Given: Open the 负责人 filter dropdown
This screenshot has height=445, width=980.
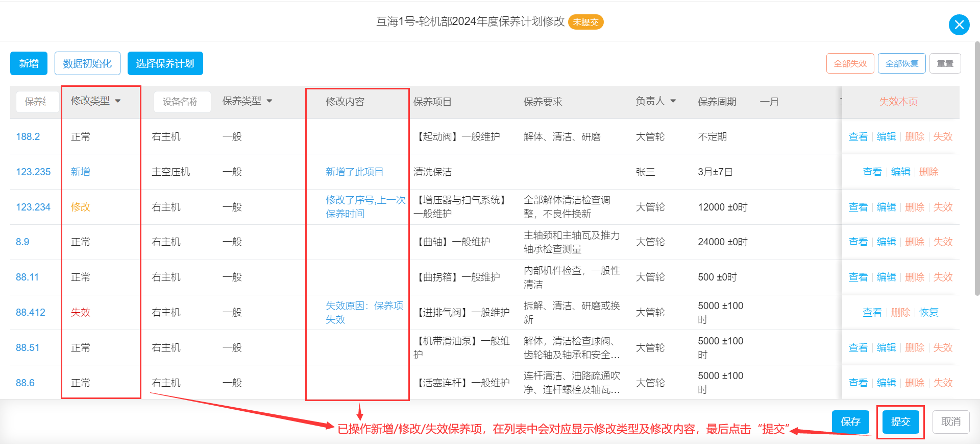Looking at the screenshot, I should pos(656,101).
